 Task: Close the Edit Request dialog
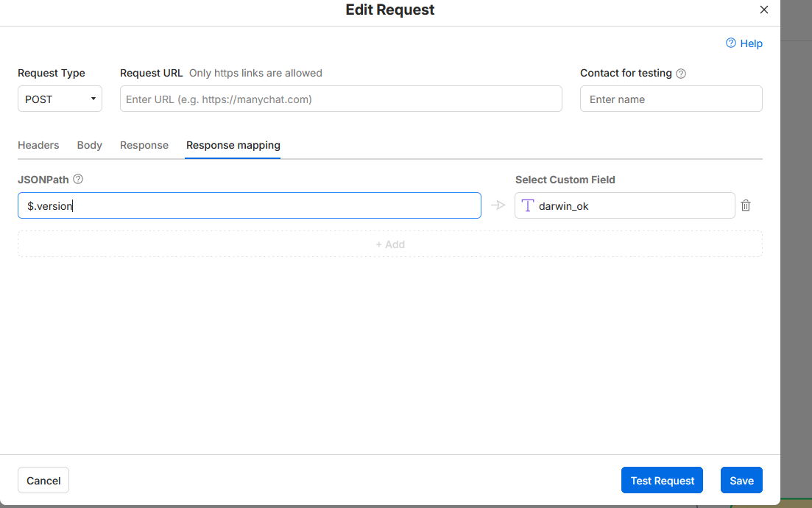(x=764, y=10)
